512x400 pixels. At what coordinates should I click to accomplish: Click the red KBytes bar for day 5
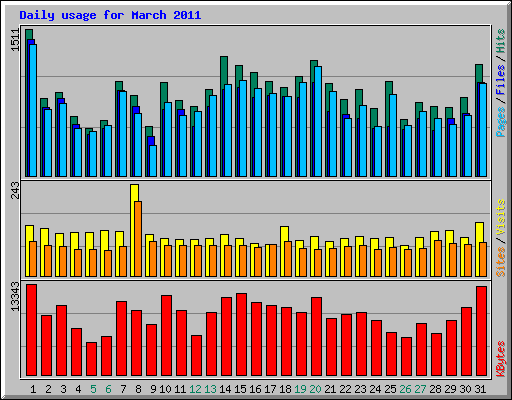click(x=91, y=359)
